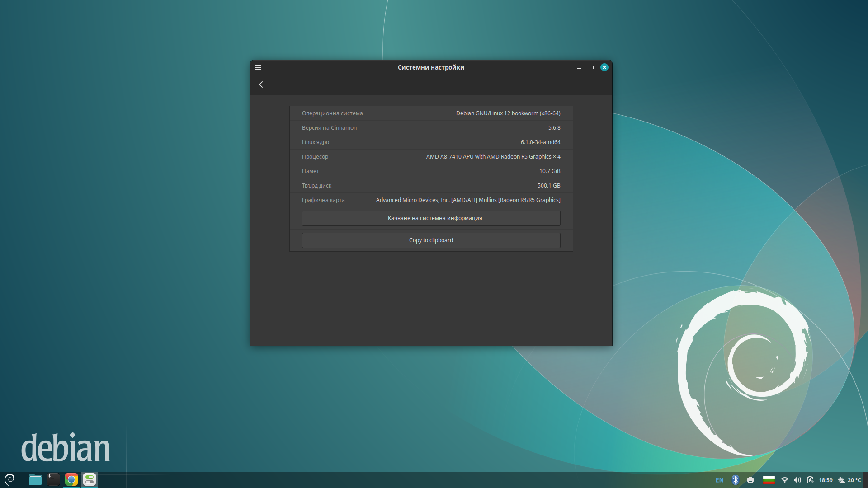This screenshot has height=488, width=868.
Task: Open the terminal launcher in the taskbar
Action: click(53, 479)
